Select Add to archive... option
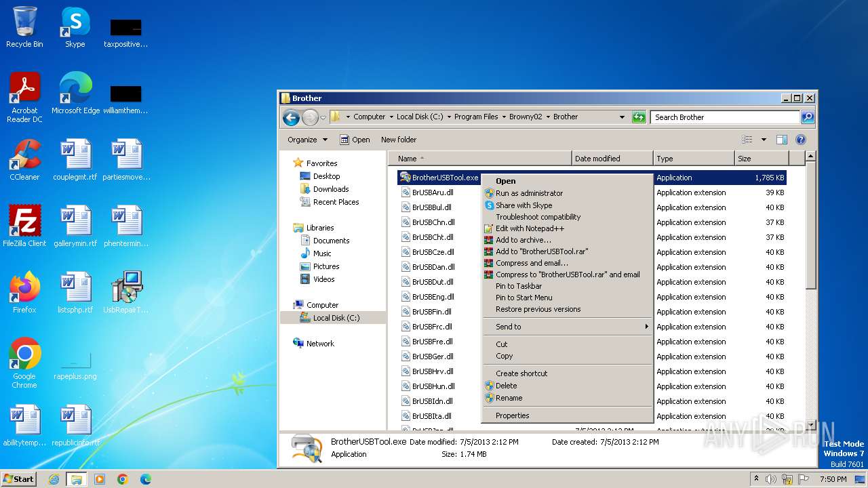Viewport: 868px width, 488px height. 568,240
